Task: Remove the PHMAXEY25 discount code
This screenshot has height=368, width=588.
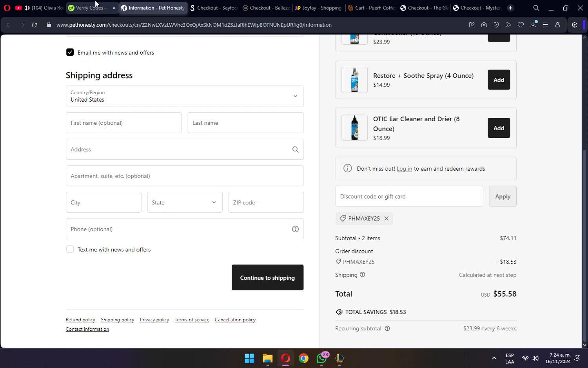Action: click(387, 219)
